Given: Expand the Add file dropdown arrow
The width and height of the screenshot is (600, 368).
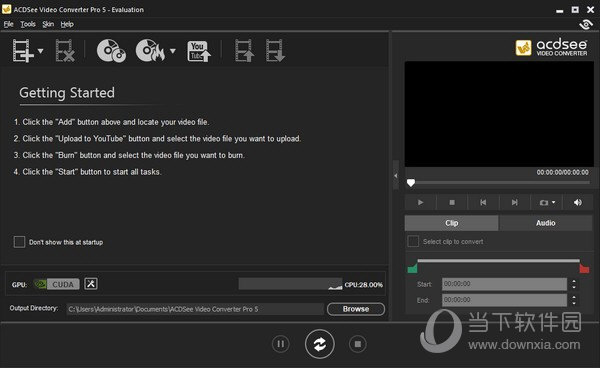Looking at the screenshot, I should [x=41, y=51].
